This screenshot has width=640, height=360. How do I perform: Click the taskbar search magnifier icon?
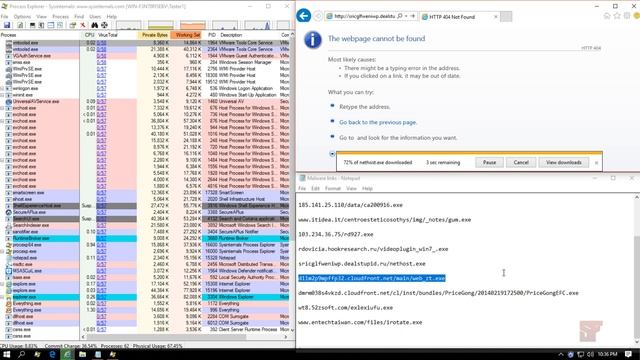(x=22, y=354)
